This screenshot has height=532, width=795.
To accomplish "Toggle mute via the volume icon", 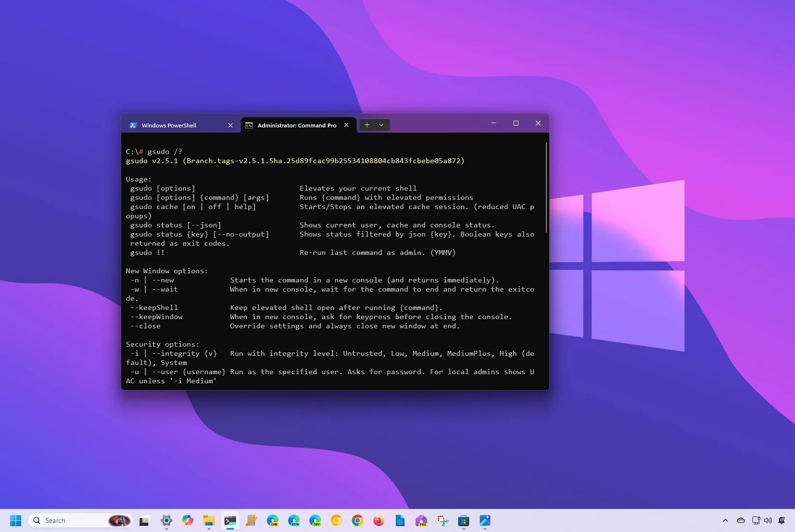I will coord(767,520).
